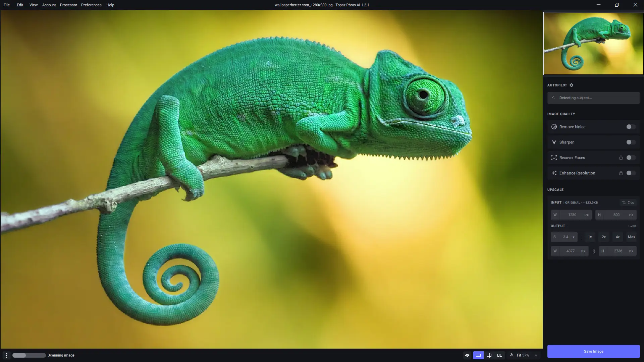Click the zoom magnifier icon

click(512, 355)
